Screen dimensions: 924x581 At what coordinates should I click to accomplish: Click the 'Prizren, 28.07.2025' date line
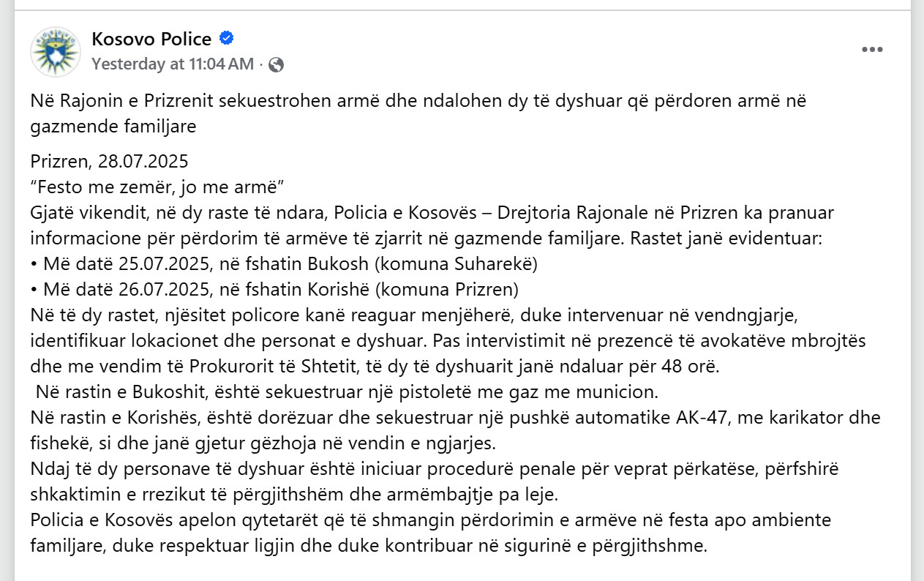click(x=110, y=161)
